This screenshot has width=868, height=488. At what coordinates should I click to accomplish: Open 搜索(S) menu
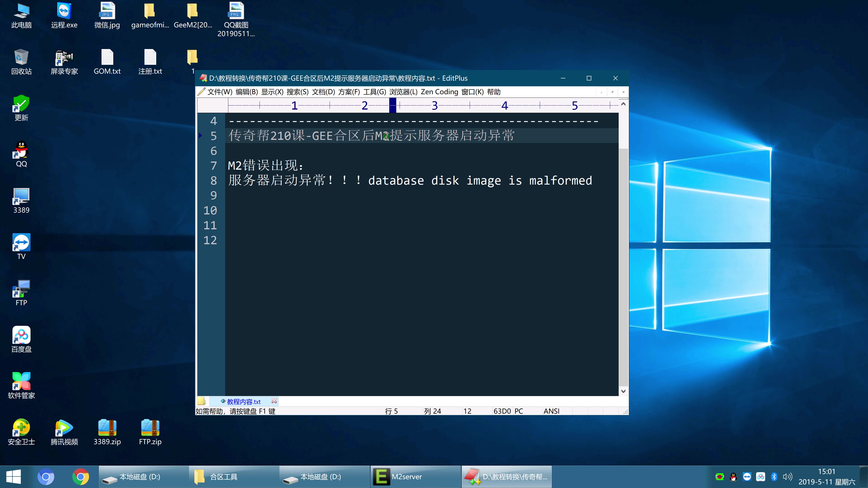click(297, 92)
